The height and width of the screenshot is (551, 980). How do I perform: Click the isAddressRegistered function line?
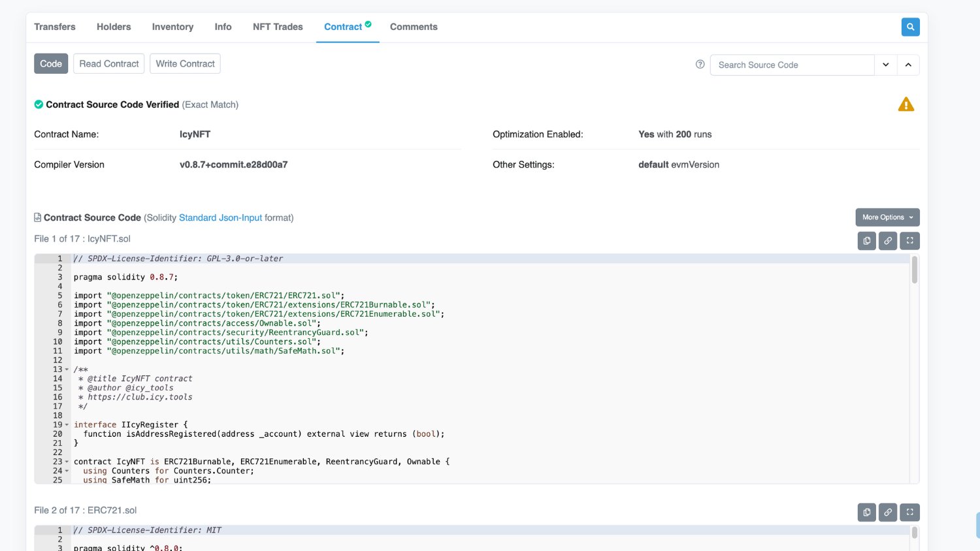point(264,433)
